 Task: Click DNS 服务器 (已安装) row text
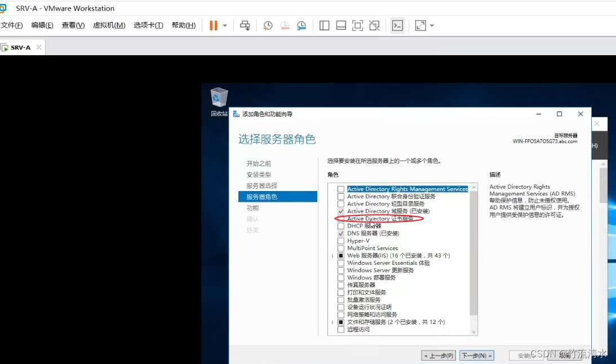pos(373,234)
